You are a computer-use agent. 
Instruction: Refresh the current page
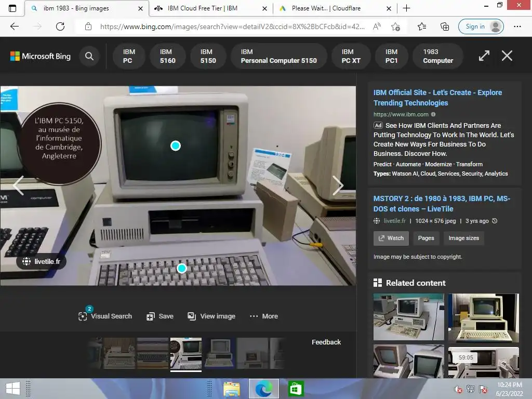click(60, 26)
